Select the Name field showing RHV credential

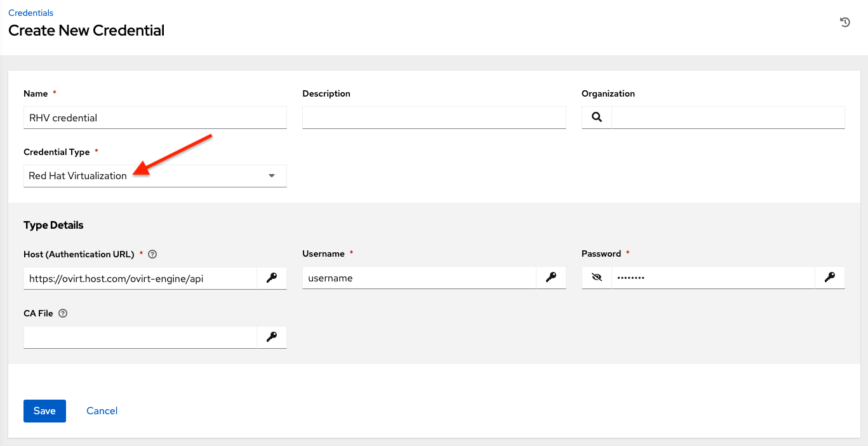coord(155,117)
